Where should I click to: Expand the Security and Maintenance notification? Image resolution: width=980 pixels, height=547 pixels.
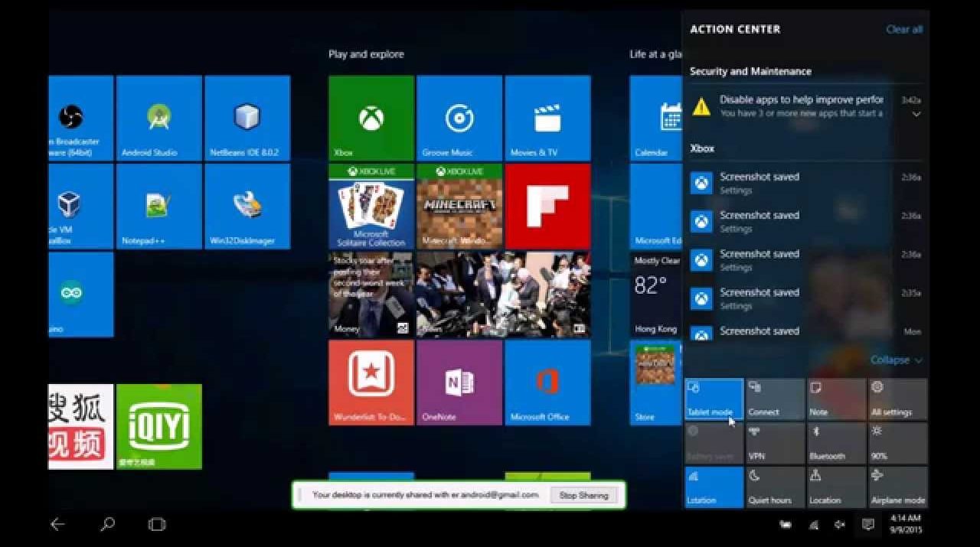click(916, 114)
